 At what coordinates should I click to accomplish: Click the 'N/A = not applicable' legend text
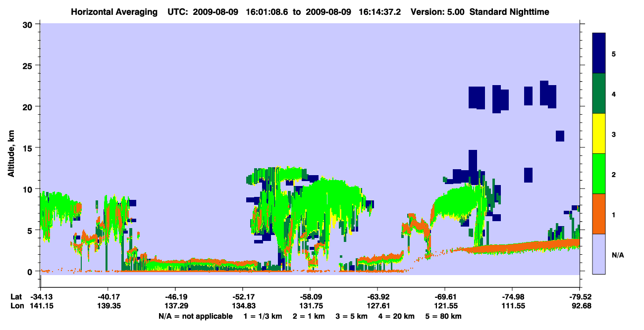[x=195, y=316]
